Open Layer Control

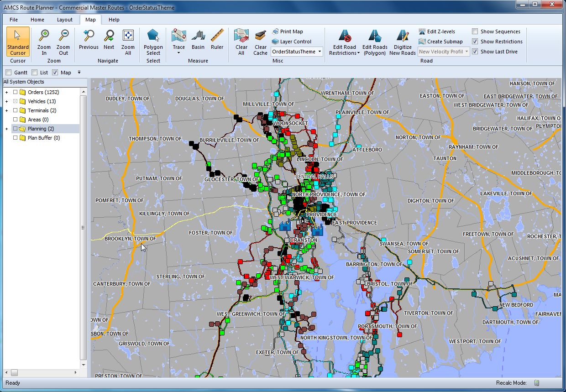pos(292,42)
